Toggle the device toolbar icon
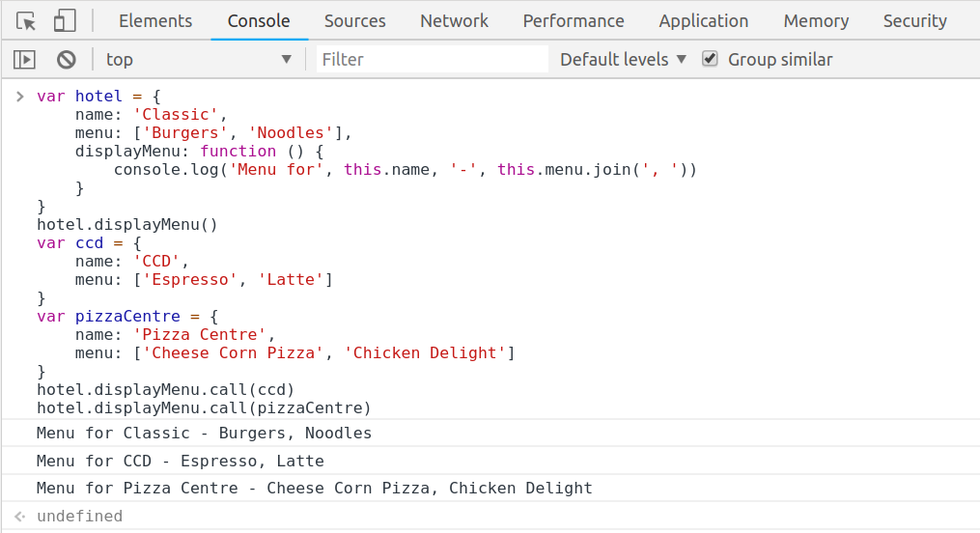This screenshot has width=980, height=533. pyautogui.click(x=65, y=20)
